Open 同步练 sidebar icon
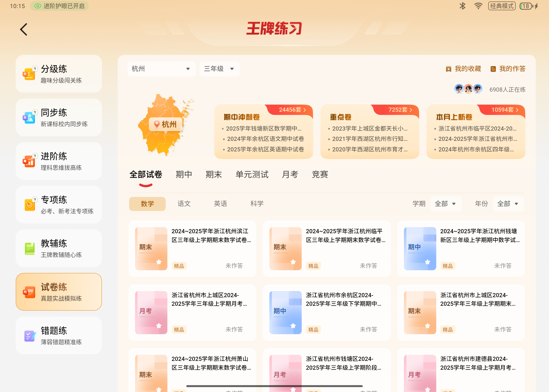 30,117
